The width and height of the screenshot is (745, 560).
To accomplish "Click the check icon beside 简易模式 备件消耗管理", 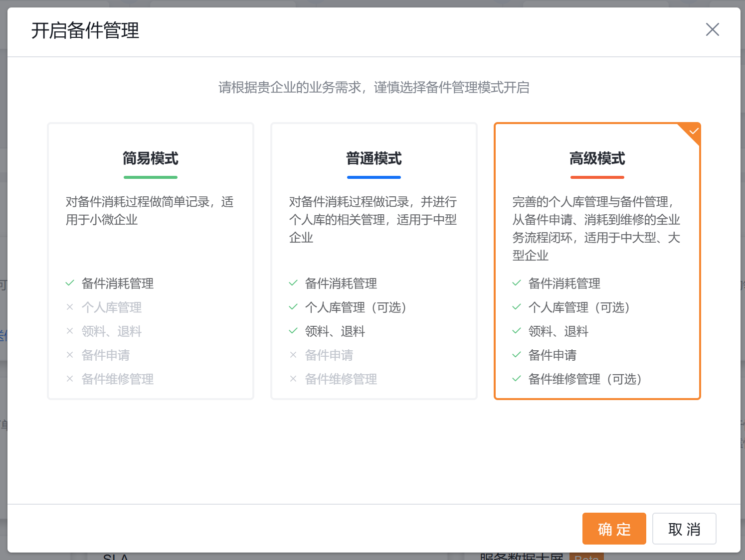I will 70,283.
